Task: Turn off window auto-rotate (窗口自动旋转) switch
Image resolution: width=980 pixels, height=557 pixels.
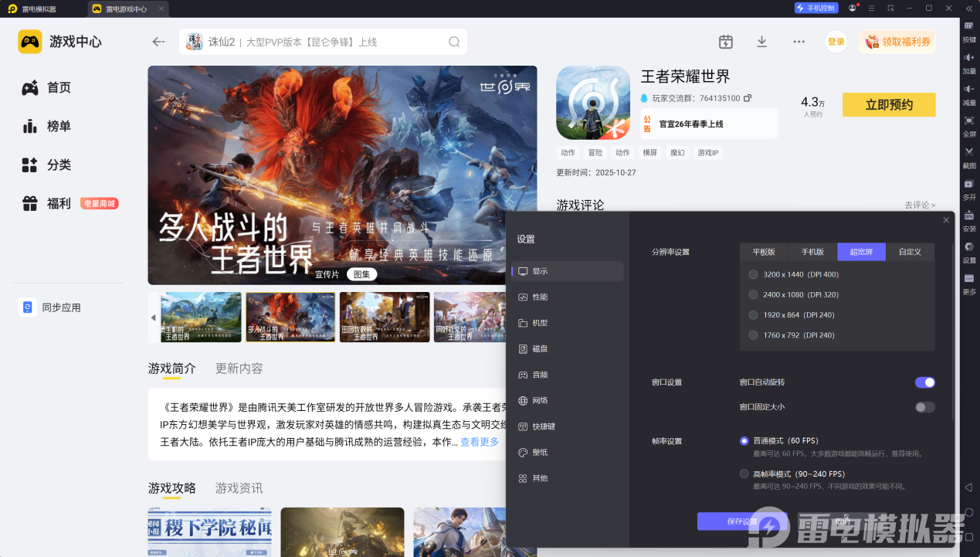Action: click(x=924, y=382)
